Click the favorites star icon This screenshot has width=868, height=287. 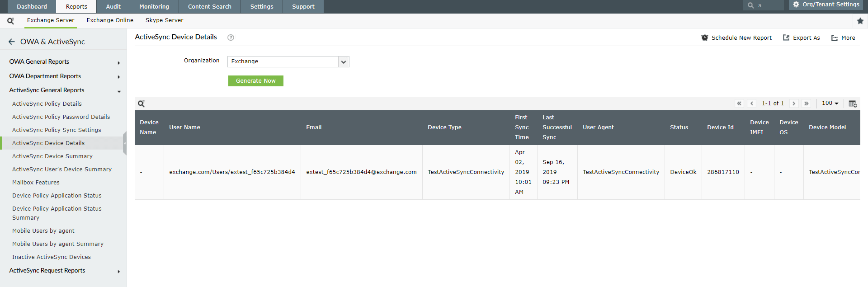pos(860,21)
